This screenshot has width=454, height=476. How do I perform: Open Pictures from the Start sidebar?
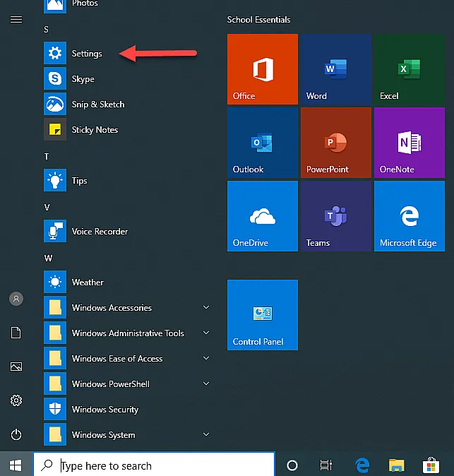click(16, 367)
